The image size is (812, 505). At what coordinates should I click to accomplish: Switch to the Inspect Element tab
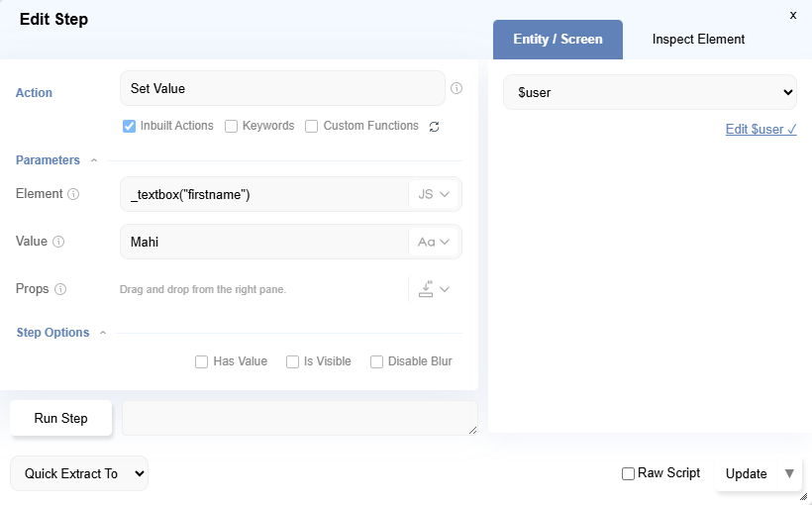click(698, 40)
